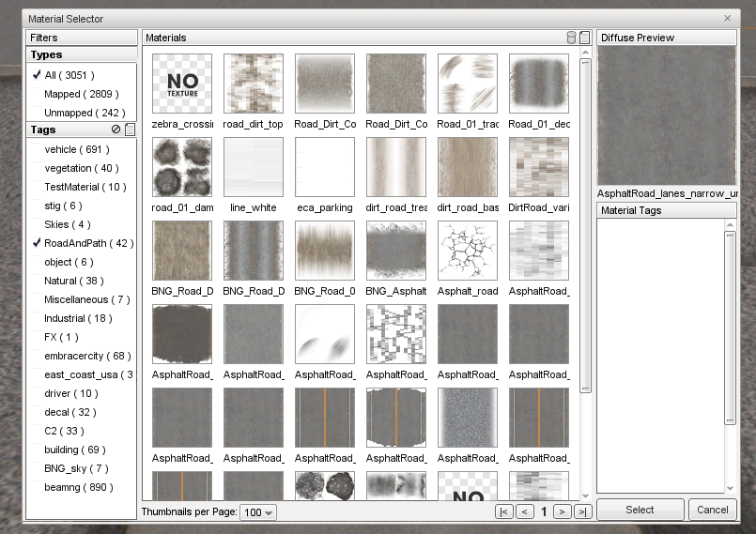Check the stig (6) tag

(x=63, y=206)
